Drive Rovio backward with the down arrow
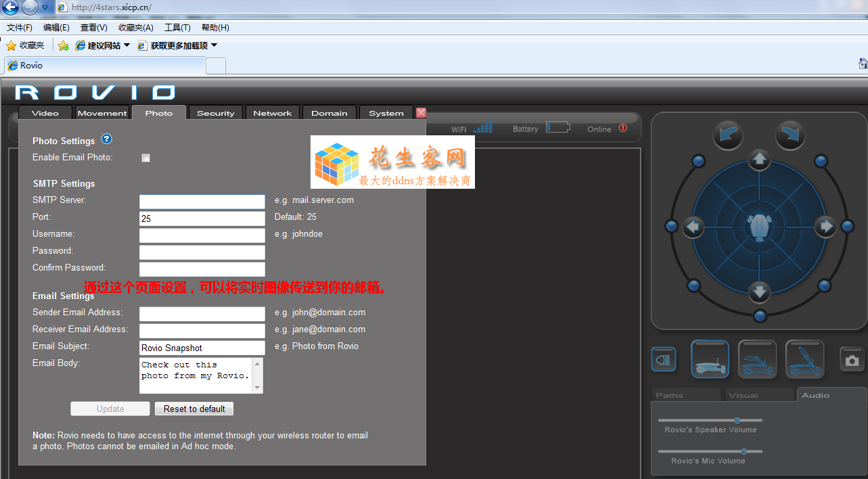The image size is (868, 479). tap(760, 292)
